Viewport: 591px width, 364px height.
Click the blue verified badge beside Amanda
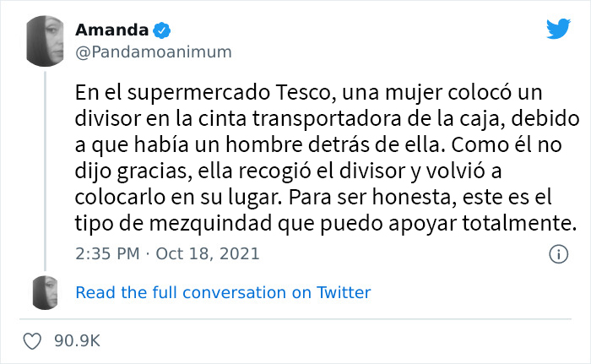pyautogui.click(x=162, y=30)
